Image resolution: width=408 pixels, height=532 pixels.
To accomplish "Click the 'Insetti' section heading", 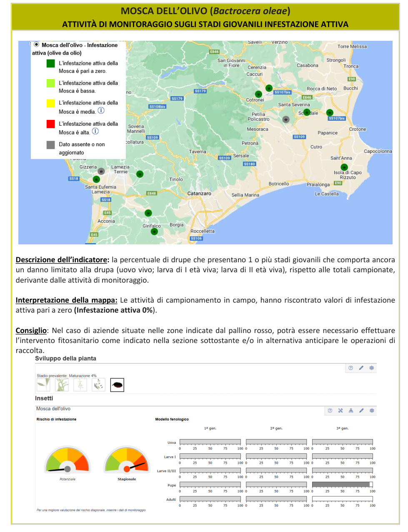I will pyautogui.click(x=44, y=398).
